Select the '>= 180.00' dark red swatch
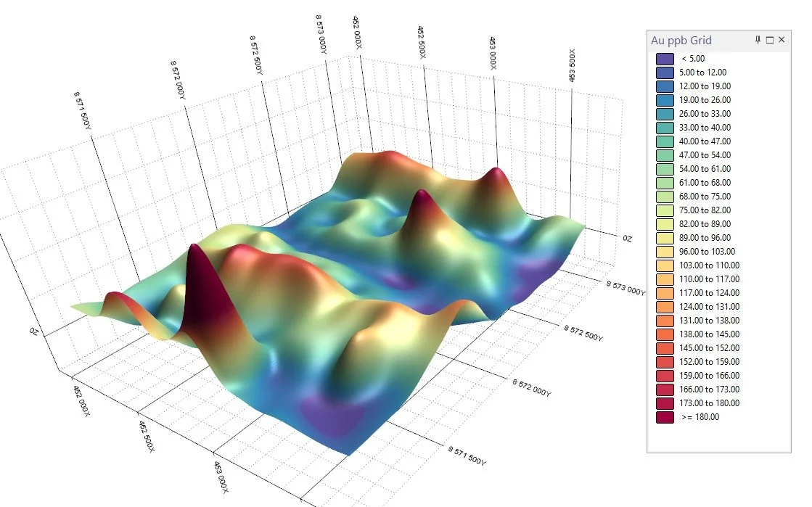The height and width of the screenshot is (507, 812). click(x=665, y=417)
